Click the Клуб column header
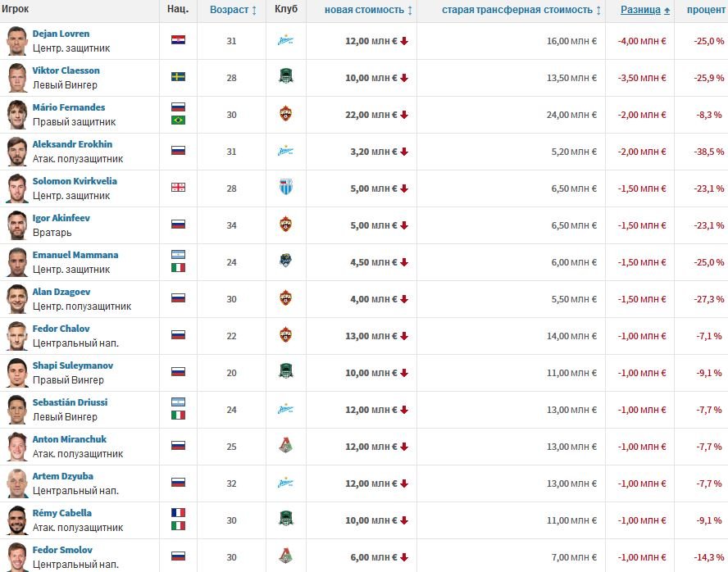The width and height of the screenshot is (728, 572). [286, 10]
